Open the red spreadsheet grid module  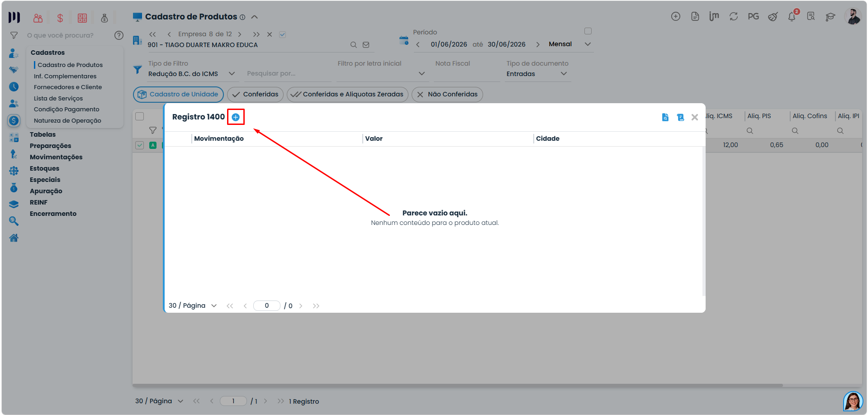(82, 18)
